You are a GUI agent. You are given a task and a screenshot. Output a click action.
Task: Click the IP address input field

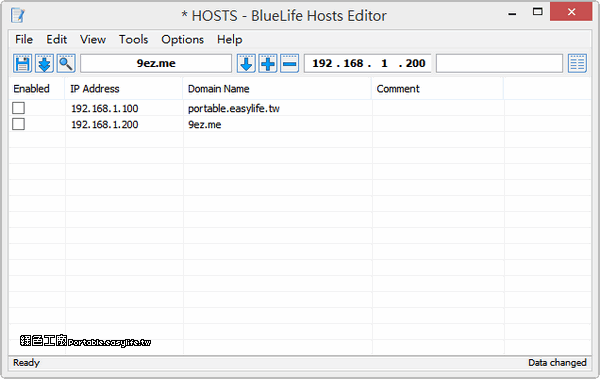point(368,63)
